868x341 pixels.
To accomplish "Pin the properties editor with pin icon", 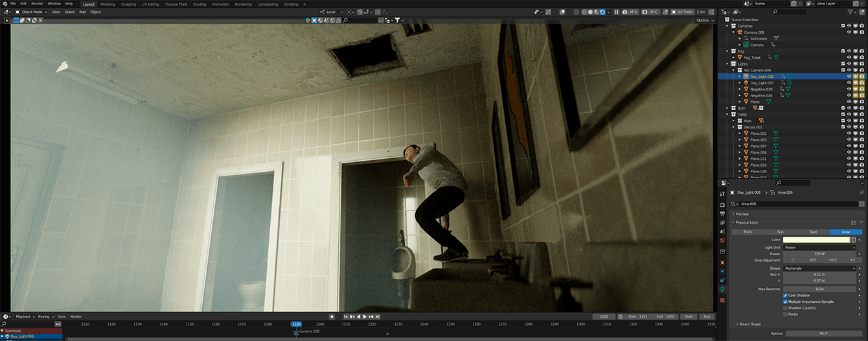I will coord(861,193).
